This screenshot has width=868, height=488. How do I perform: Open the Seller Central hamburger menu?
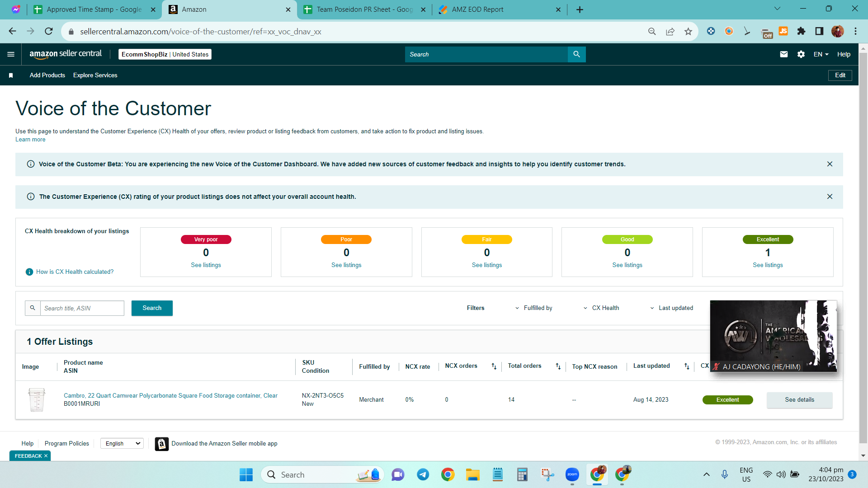(x=11, y=54)
